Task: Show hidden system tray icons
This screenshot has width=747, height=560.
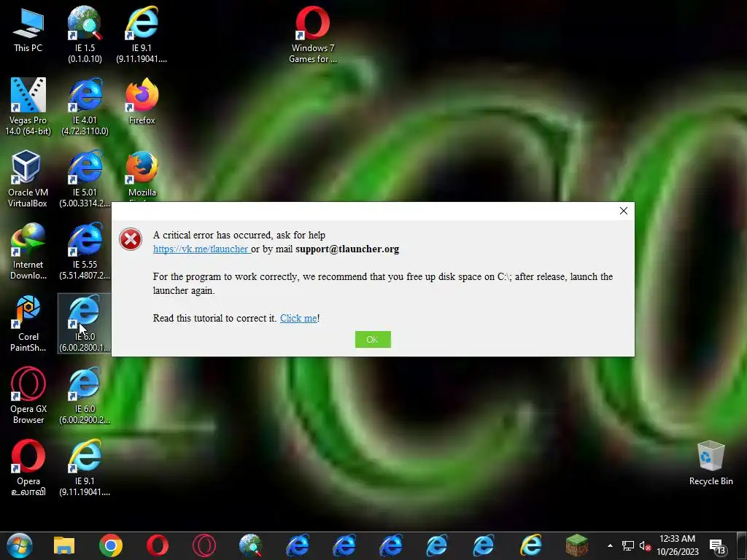Action: [x=610, y=545]
